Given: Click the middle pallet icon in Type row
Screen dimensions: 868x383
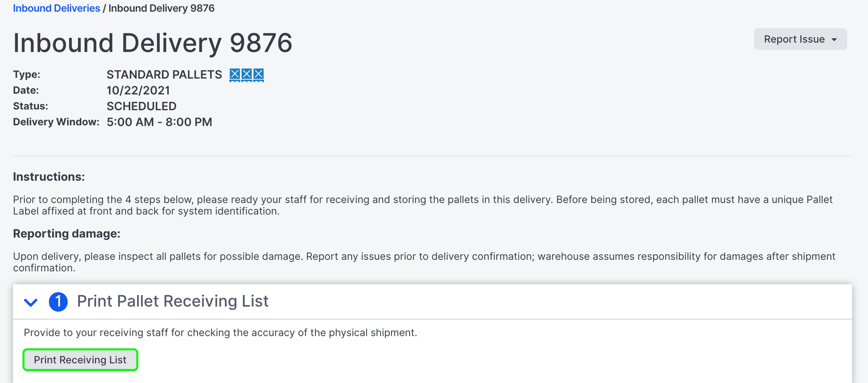Looking at the screenshot, I should 247,74.
